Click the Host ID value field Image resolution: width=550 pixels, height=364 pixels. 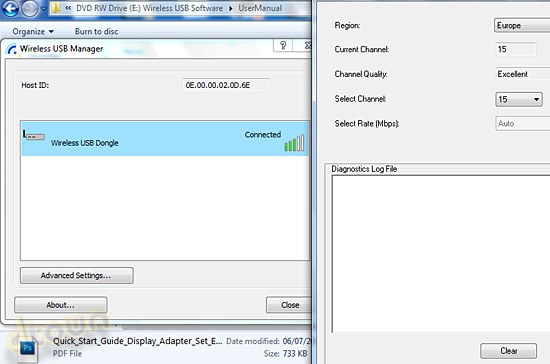pyautogui.click(x=226, y=85)
